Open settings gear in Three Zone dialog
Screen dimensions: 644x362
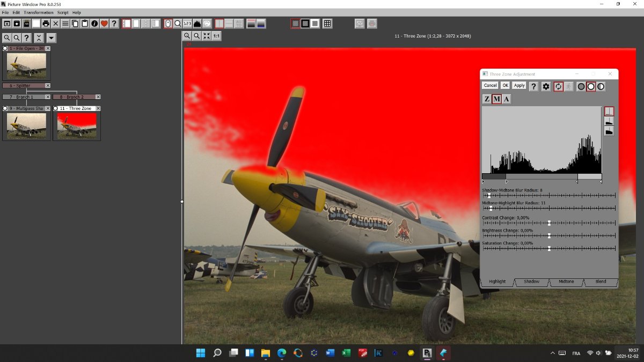coord(546,86)
